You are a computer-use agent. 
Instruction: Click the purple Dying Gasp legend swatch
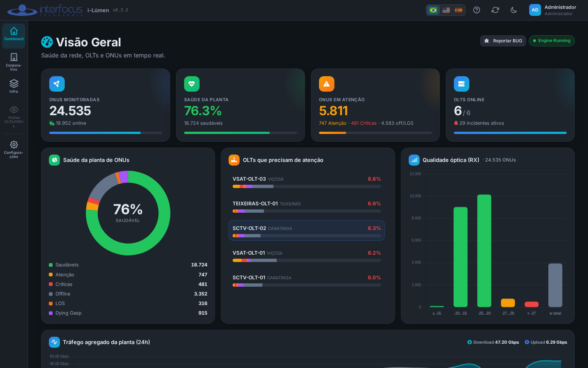coord(51,313)
